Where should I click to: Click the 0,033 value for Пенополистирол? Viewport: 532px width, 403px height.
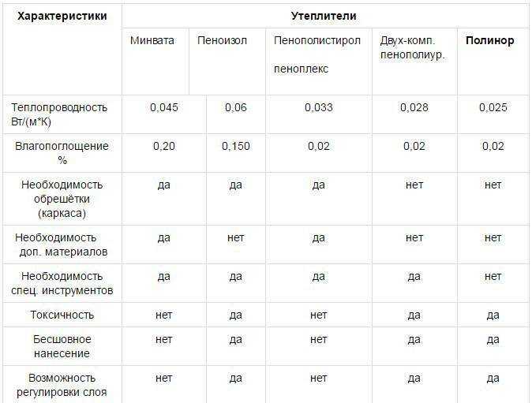319,107
